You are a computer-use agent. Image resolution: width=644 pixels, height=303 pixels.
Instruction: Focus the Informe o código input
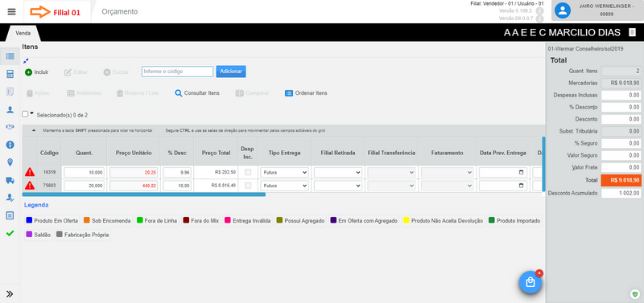(177, 72)
